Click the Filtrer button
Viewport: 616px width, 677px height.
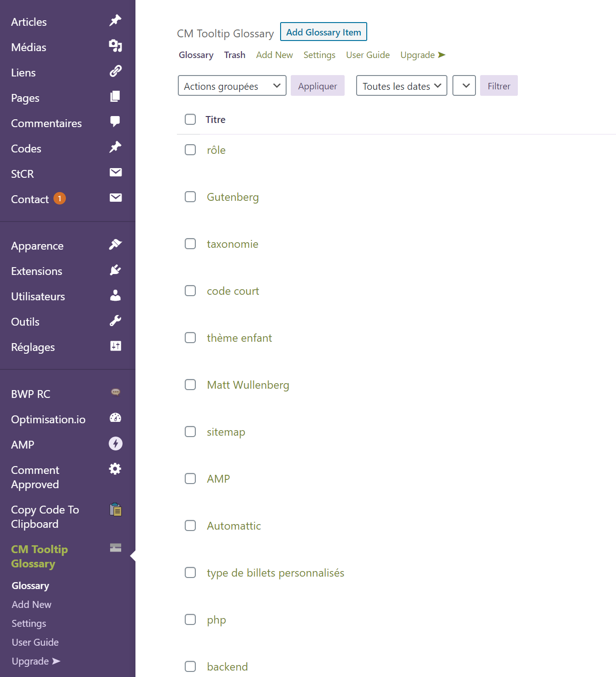coord(499,86)
